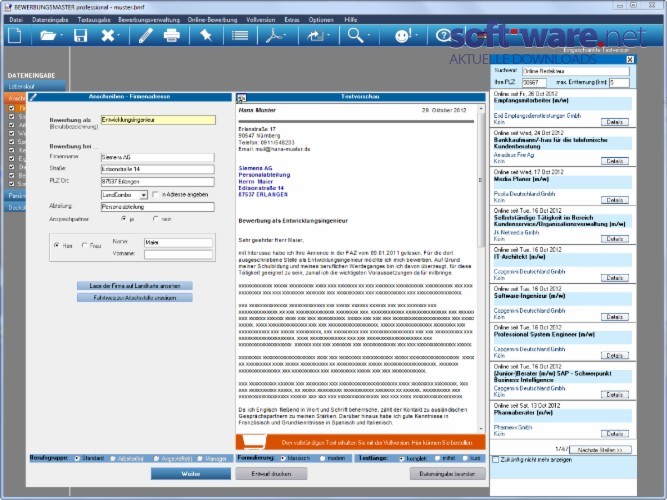Click the Nächste Stellen button

(600, 450)
